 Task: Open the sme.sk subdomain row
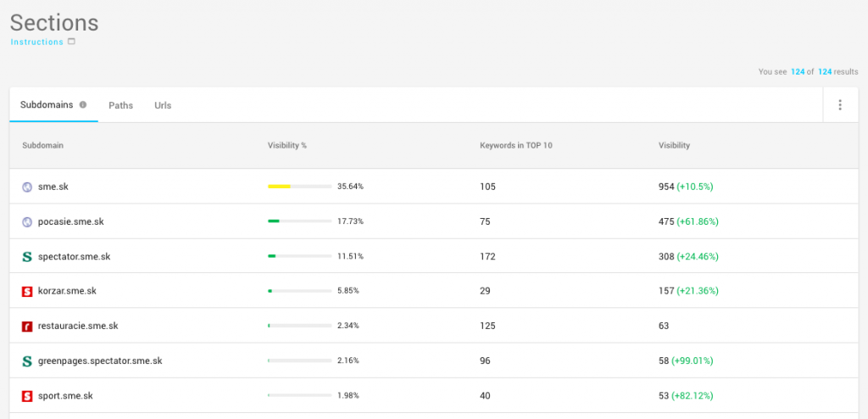434,187
